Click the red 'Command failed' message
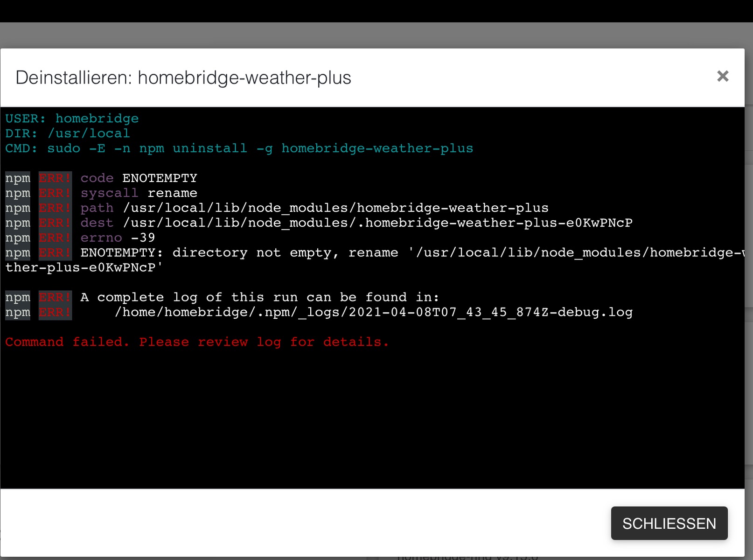The height and width of the screenshot is (560, 753). (197, 342)
